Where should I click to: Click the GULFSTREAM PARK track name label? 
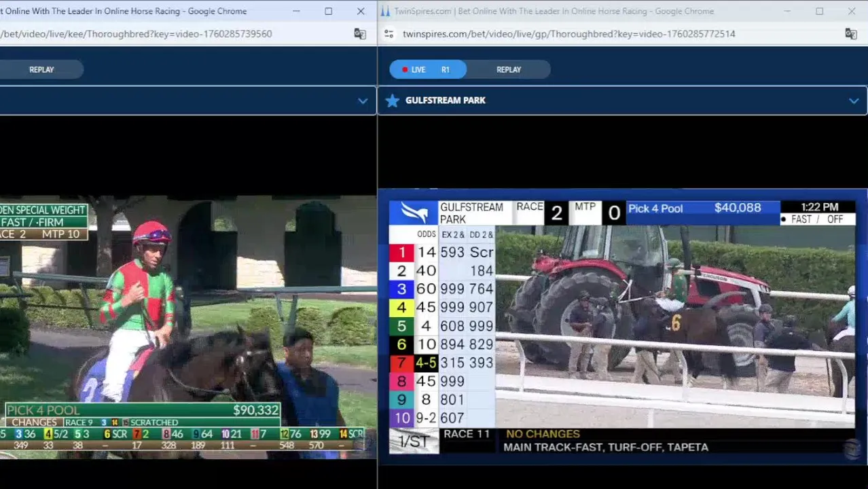(445, 101)
